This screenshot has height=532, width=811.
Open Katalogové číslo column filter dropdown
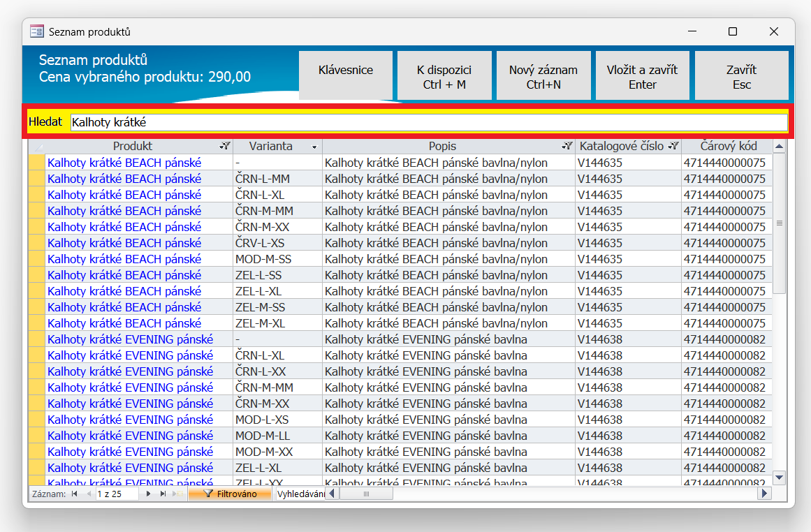[x=673, y=147]
